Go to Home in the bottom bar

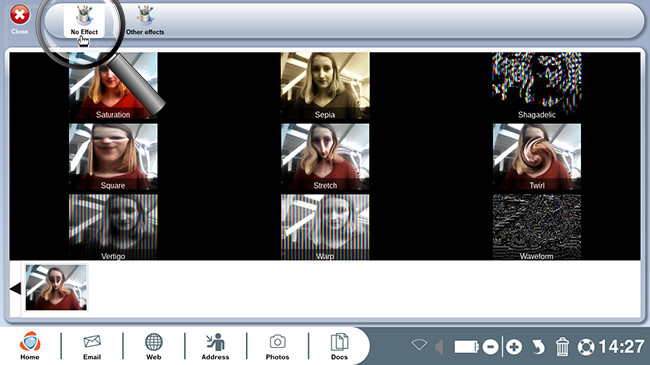pyautogui.click(x=30, y=346)
